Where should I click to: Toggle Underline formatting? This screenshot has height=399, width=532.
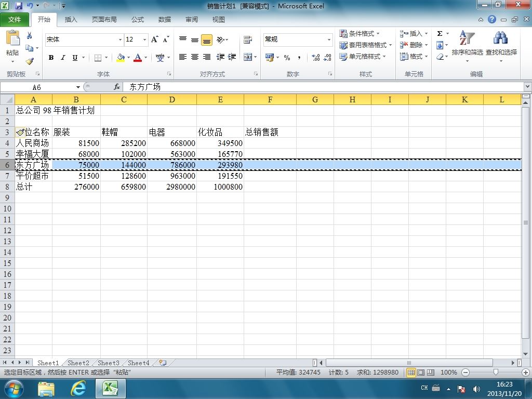pos(75,58)
